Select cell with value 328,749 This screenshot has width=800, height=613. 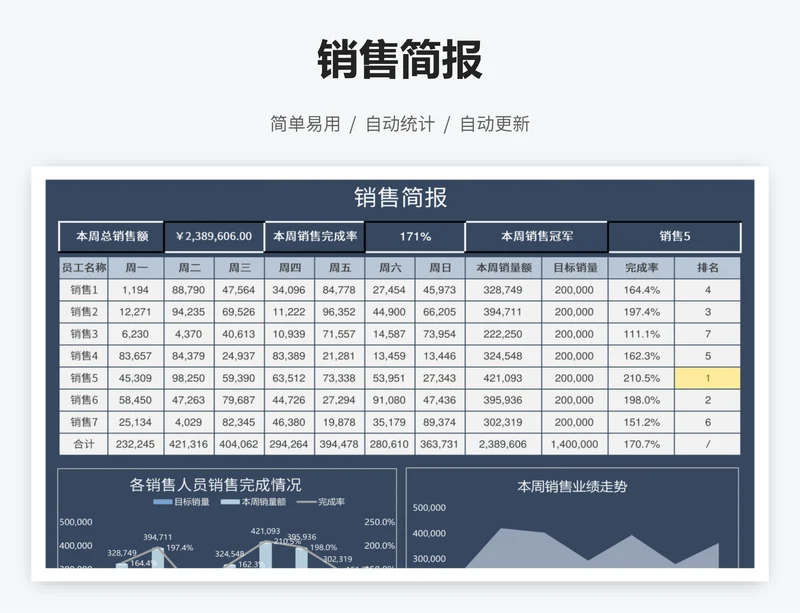click(503, 290)
